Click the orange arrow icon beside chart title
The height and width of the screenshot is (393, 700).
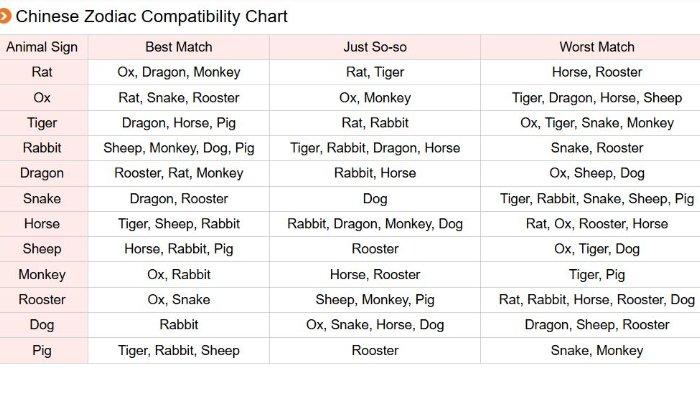point(4,17)
